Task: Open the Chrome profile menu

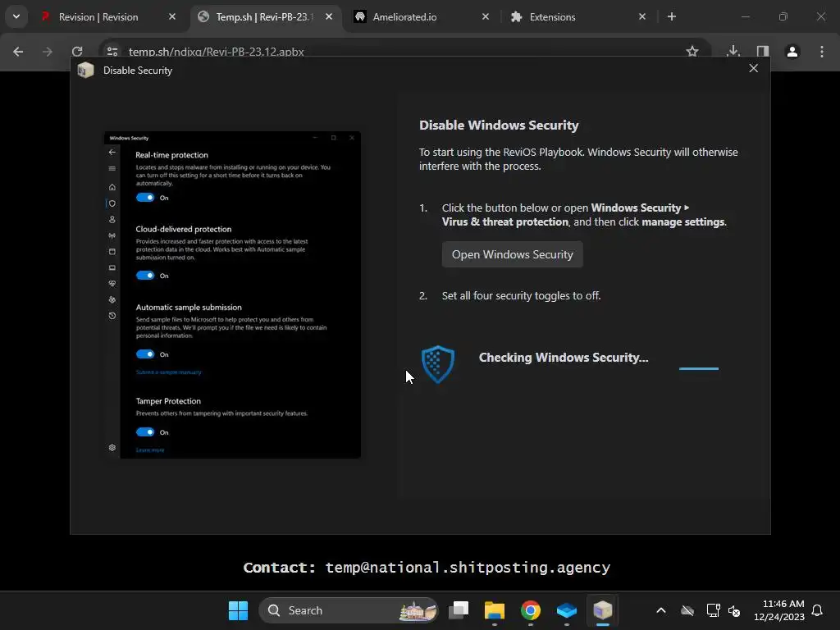Action: tap(792, 52)
